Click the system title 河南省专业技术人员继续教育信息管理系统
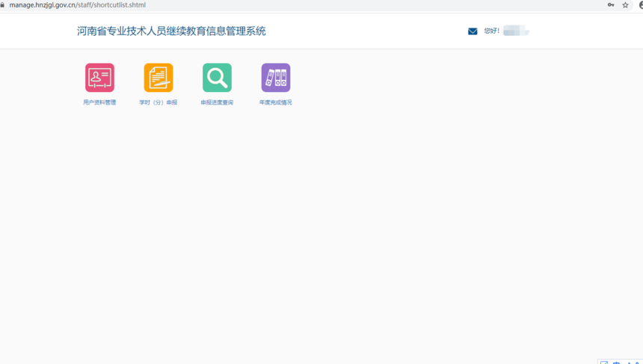This screenshot has height=364, width=643. click(x=171, y=31)
